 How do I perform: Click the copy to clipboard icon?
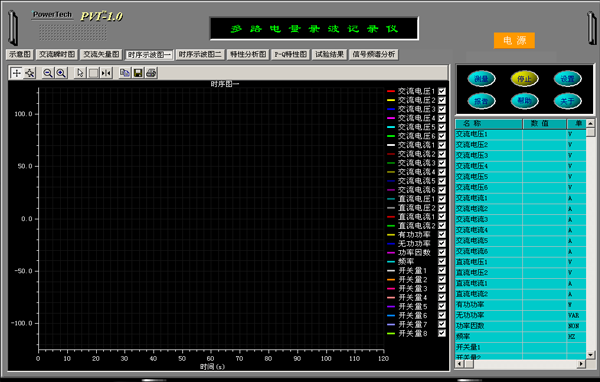coord(125,73)
